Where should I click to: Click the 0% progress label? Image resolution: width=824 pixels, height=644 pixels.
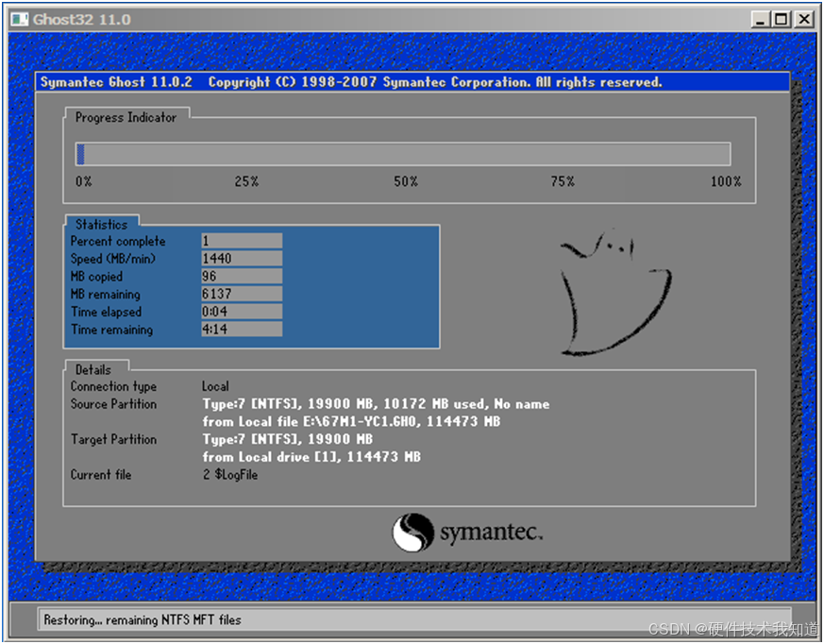(84, 182)
